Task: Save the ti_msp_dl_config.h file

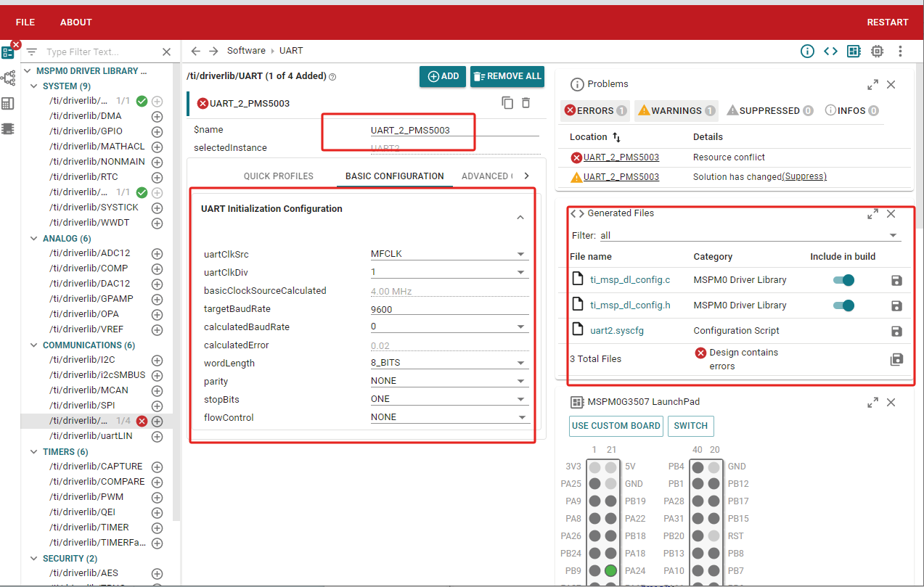Action: 896,305
